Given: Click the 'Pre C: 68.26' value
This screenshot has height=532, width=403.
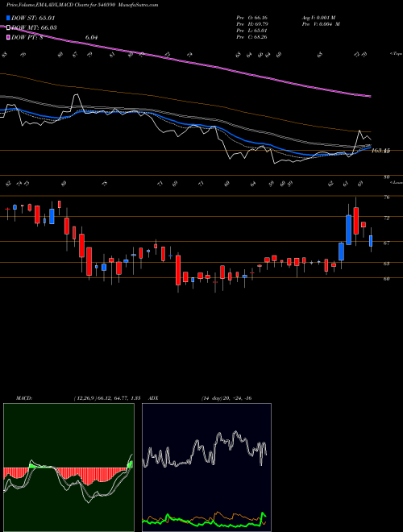Looking at the screenshot, I should 251,37.
